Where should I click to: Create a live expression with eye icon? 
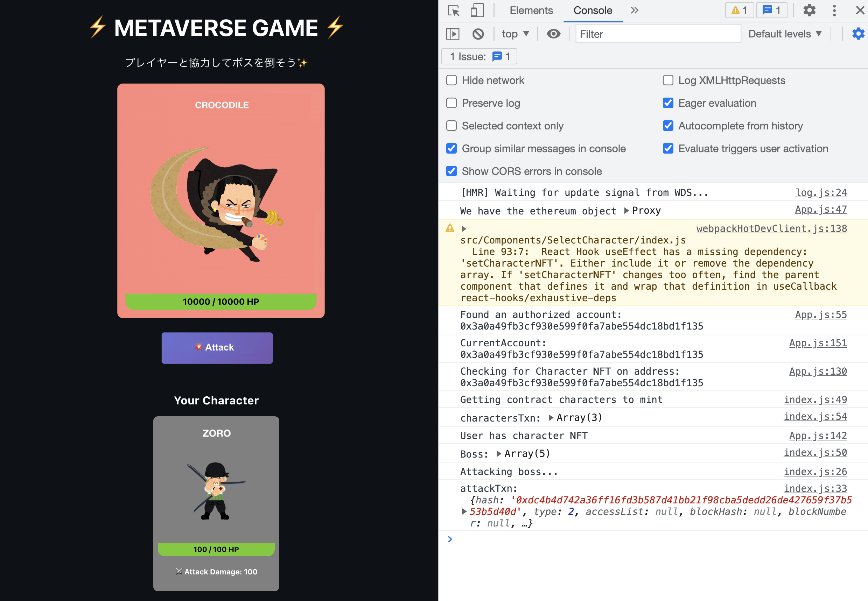coord(553,34)
